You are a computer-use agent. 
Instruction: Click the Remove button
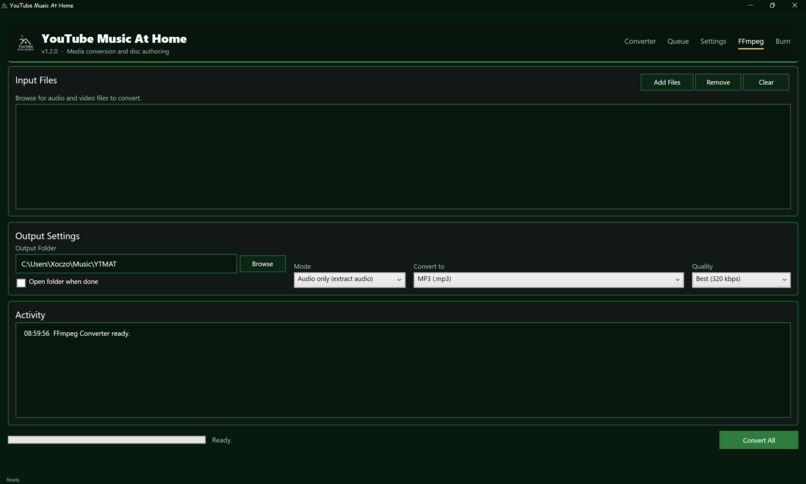[718, 82]
